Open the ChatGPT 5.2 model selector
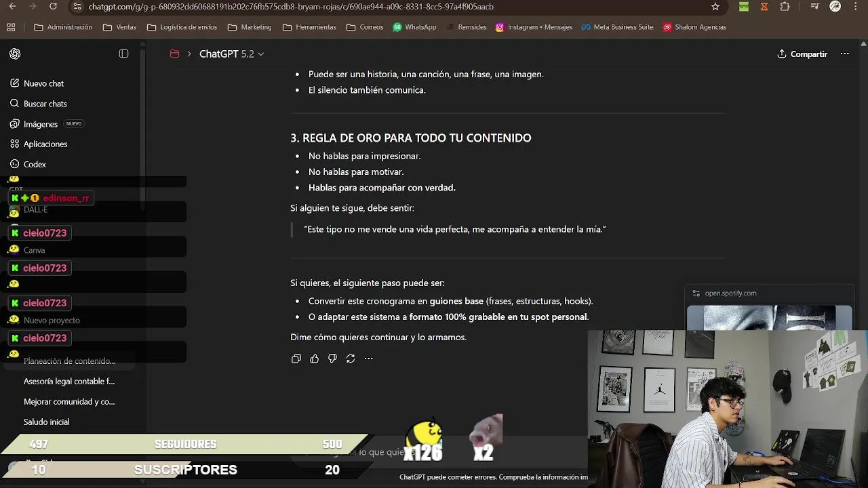The width and height of the screenshot is (868, 488). tap(231, 54)
